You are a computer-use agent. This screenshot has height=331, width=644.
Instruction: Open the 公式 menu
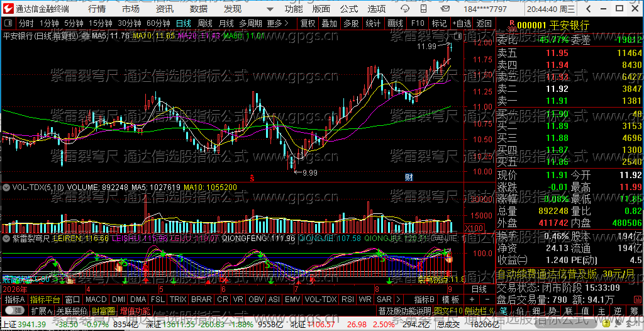pos(348,9)
